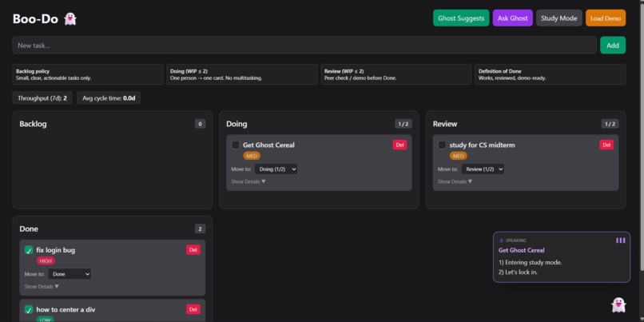Uncheck the fix login bug task

tap(29, 250)
